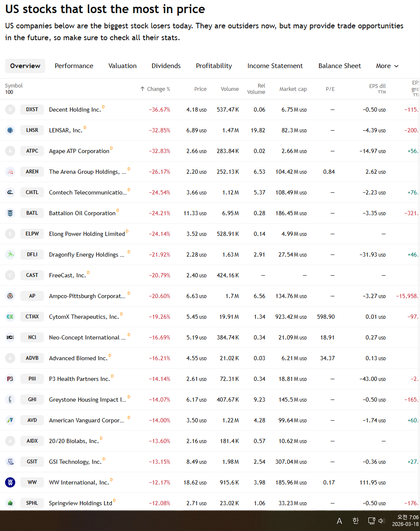Select the ATPC row logo icon

coord(10,151)
